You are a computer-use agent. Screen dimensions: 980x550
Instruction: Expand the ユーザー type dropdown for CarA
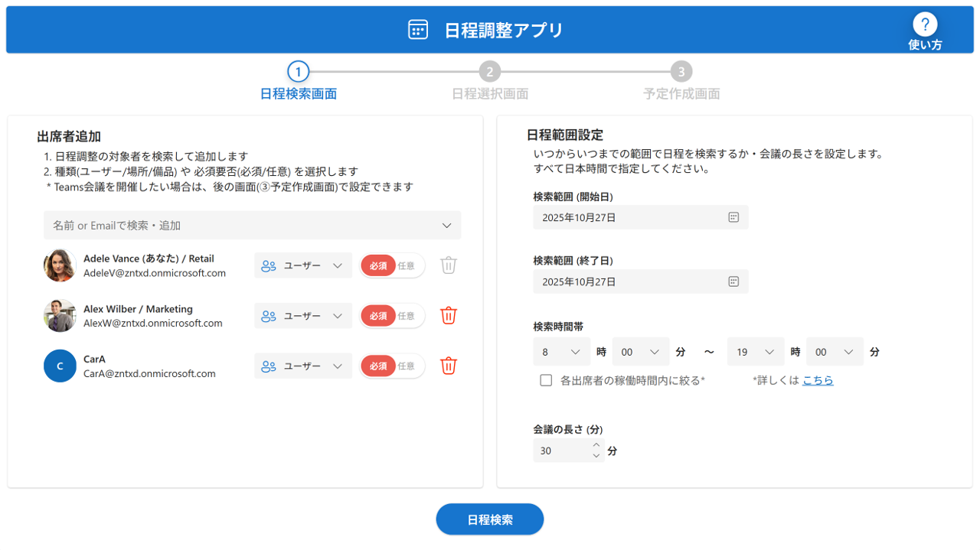303,366
